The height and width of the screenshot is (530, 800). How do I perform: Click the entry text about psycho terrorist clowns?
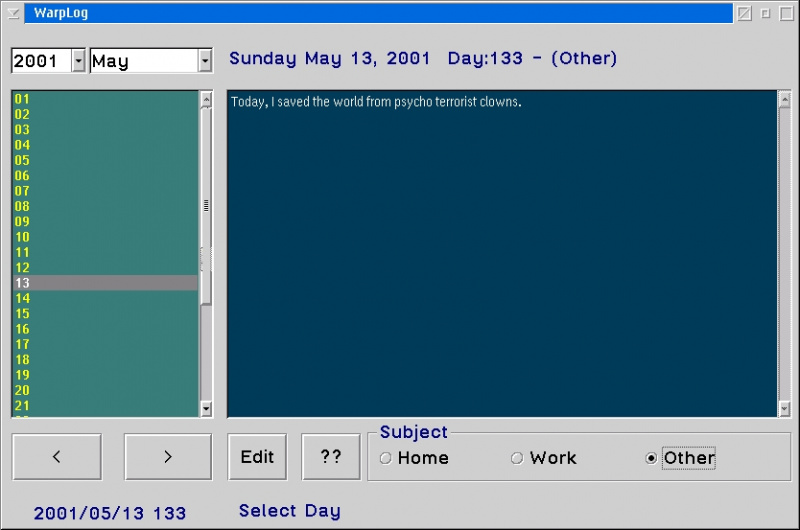[x=376, y=102]
